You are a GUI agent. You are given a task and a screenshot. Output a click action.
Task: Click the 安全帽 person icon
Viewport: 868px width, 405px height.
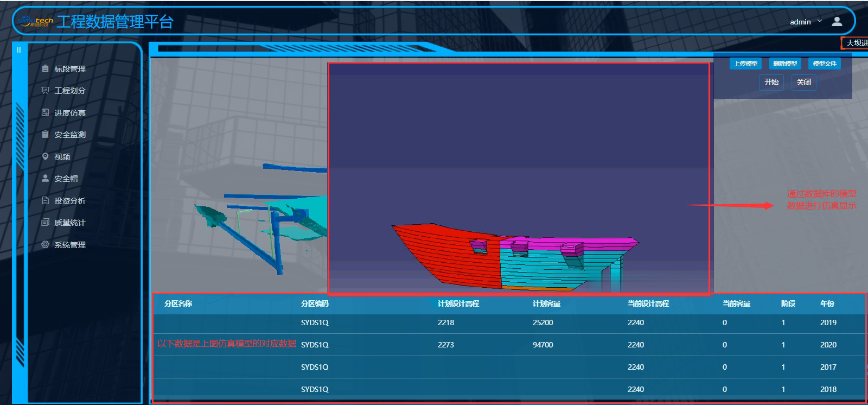pyautogui.click(x=46, y=178)
